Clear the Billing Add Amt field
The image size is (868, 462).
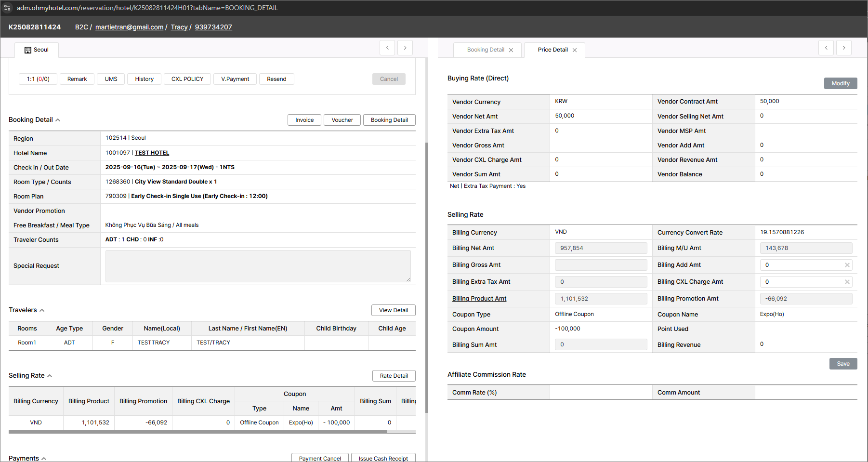[x=847, y=265]
